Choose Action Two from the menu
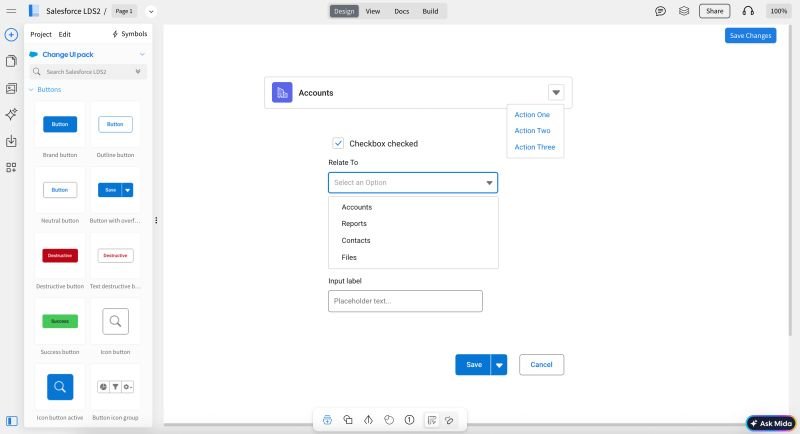 (532, 131)
